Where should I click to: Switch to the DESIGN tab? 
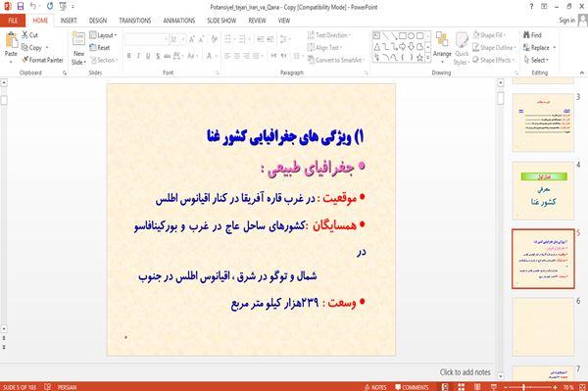tap(98, 21)
